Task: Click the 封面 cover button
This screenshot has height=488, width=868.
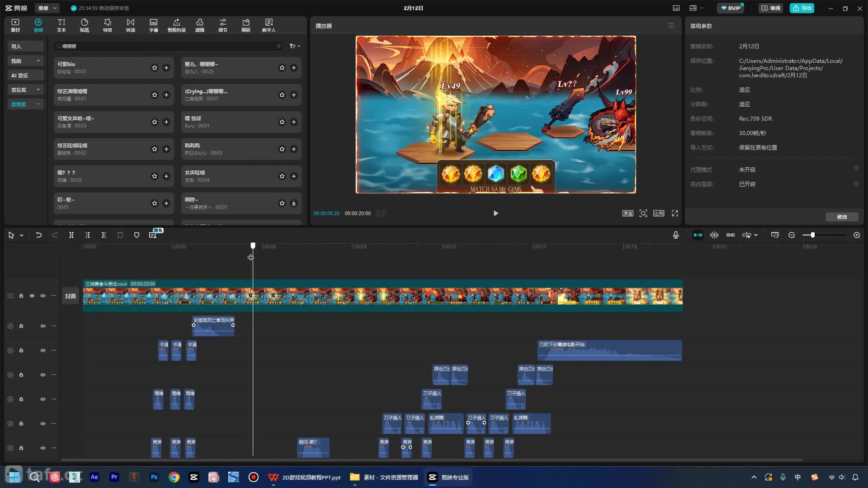Action: click(71, 296)
